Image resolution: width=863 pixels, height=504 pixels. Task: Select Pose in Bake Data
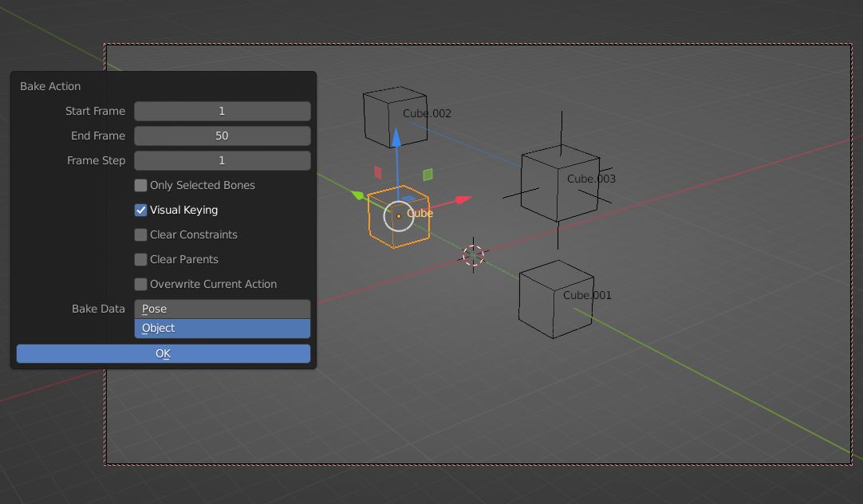pyautogui.click(x=222, y=309)
